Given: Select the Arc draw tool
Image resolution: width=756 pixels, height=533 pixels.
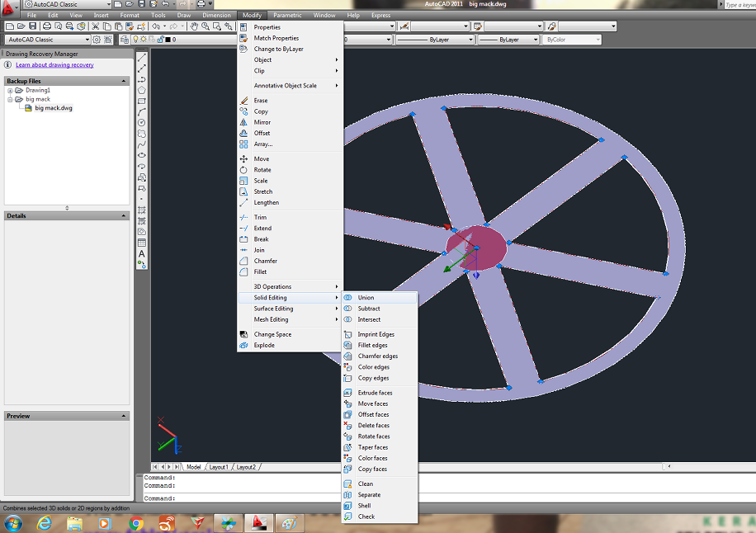Looking at the screenshot, I should click(142, 112).
